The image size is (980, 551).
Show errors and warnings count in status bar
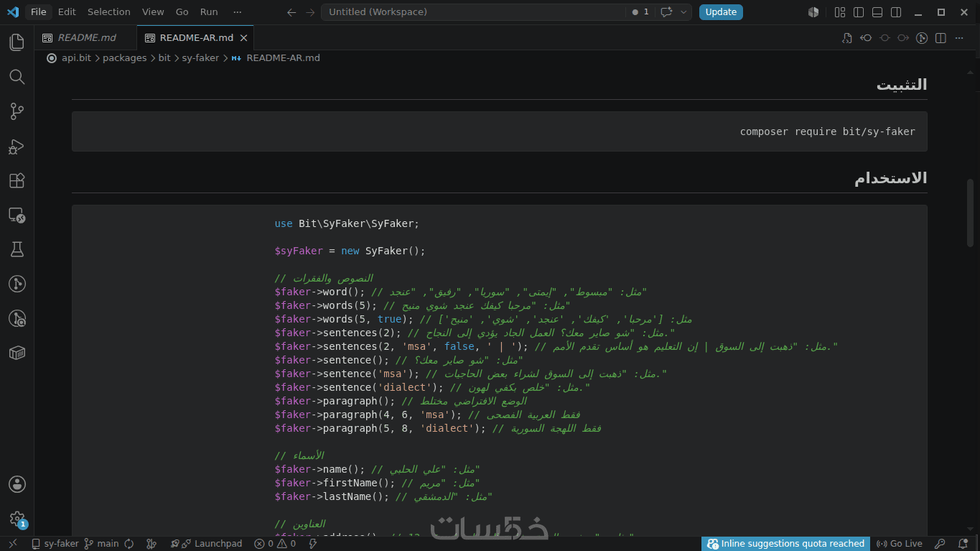(x=275, y=544)
